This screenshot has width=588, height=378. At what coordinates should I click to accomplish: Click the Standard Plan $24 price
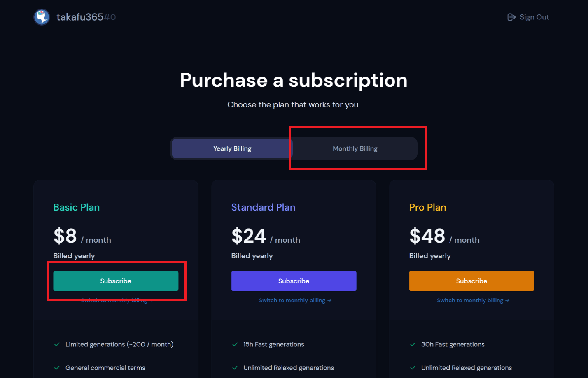tap(249, 236)
